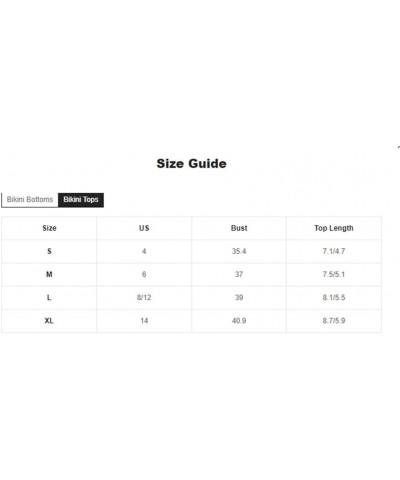This screenshot has height=480, width=400.
Task: Click the Bust column header
Action: 239,228
